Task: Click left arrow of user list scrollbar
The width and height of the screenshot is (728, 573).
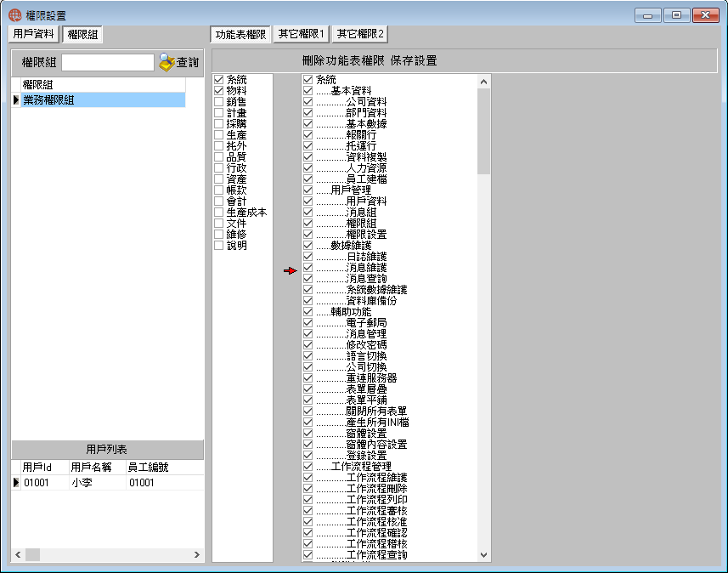Action: [x=18, y=554]
